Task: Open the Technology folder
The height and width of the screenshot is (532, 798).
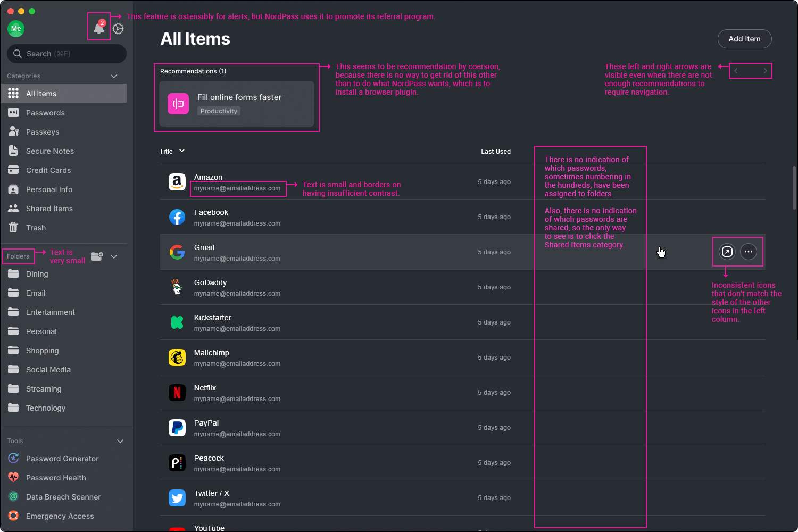Action: click(x=64, y=408)
